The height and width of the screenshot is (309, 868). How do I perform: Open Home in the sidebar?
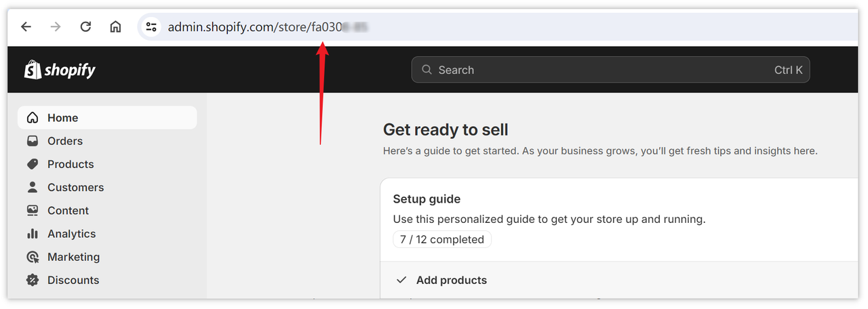coord(107,118)
